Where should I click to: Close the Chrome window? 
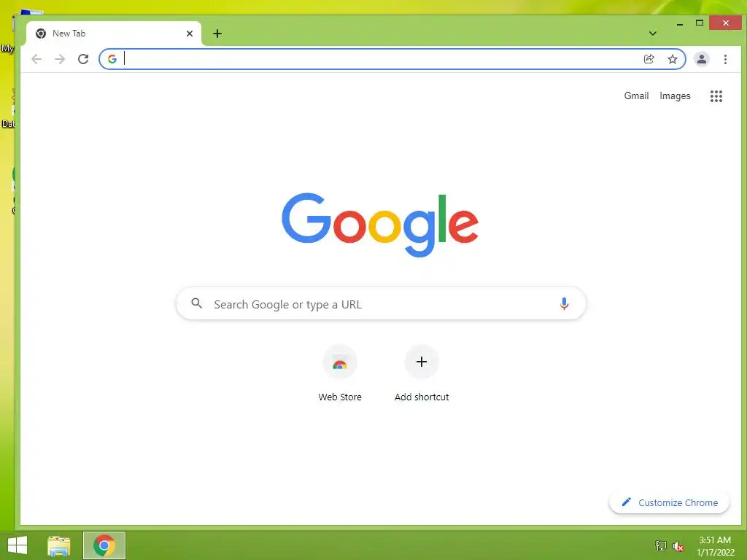pyautogui.click(x=725, y=23)
